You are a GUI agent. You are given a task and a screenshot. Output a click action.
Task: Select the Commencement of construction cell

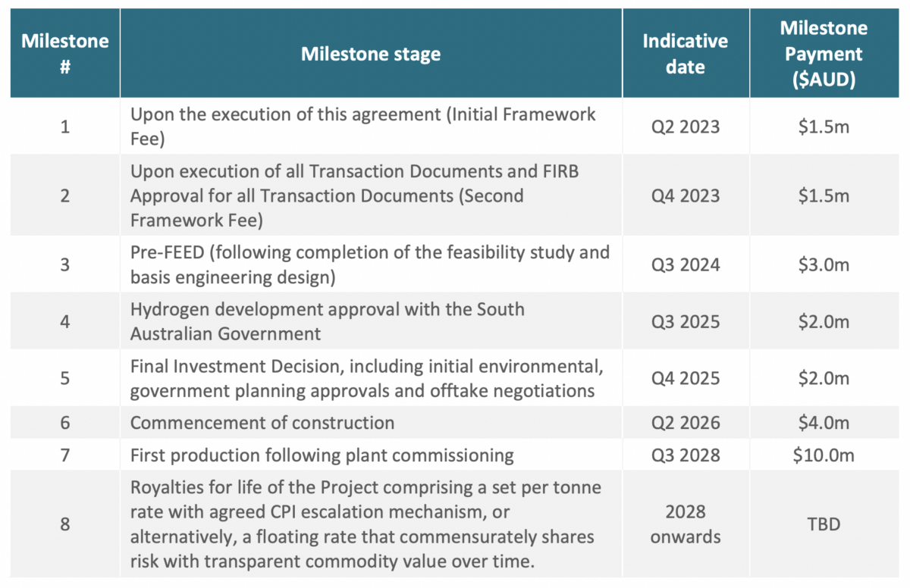pos(371,423)
